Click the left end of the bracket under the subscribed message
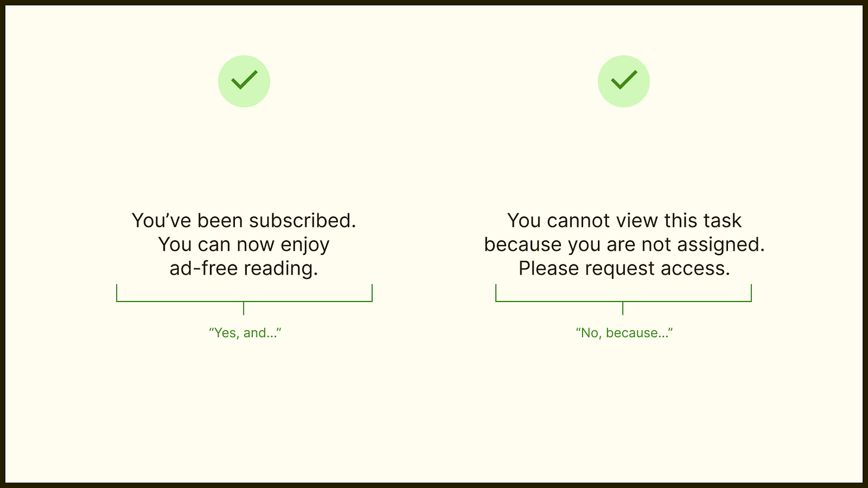Screen dimensions: 868x488 pos(117,293)
